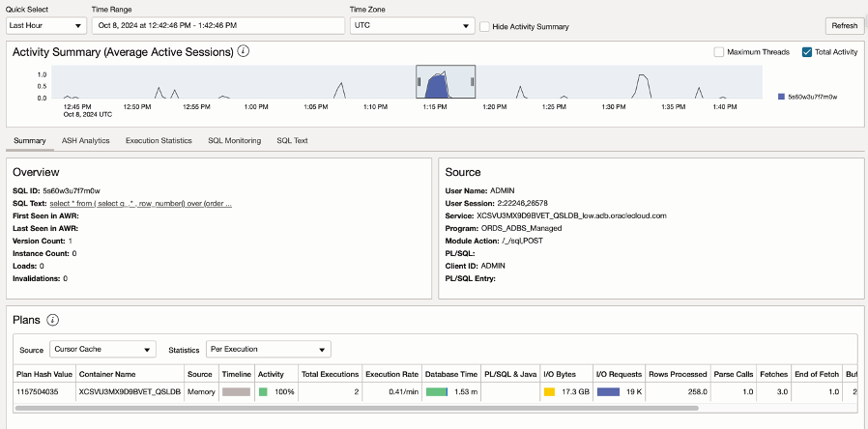Click the blue I/O Requests bar
The height and width of the screenshot is (429, 868).
point(608,392)
